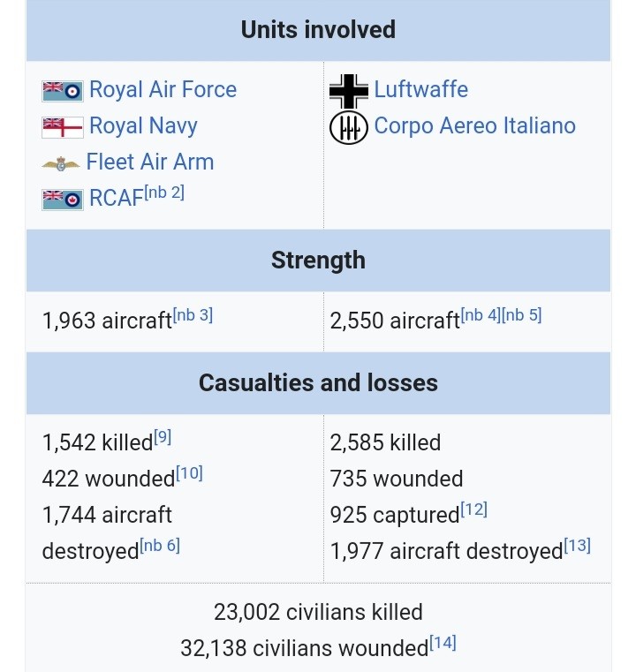Open note nb 5 in Strength row
This screenshot has height=672, width=636.
(x=522, y=315)
